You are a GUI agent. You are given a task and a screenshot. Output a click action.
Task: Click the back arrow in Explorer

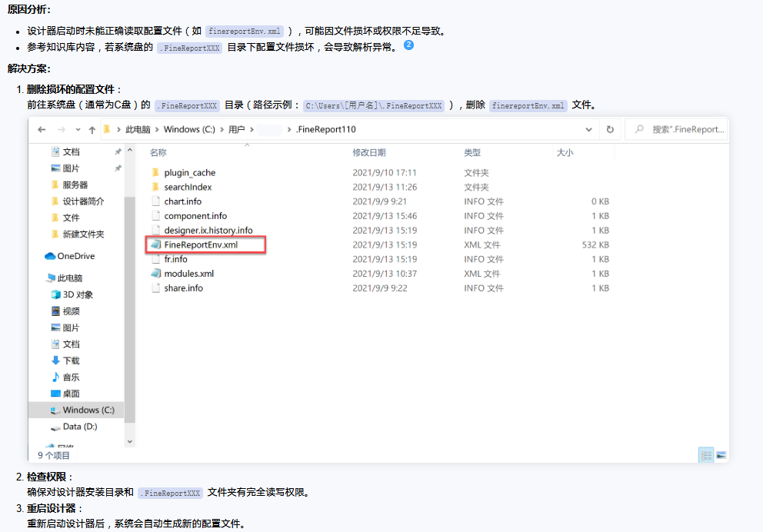[42, 129]
